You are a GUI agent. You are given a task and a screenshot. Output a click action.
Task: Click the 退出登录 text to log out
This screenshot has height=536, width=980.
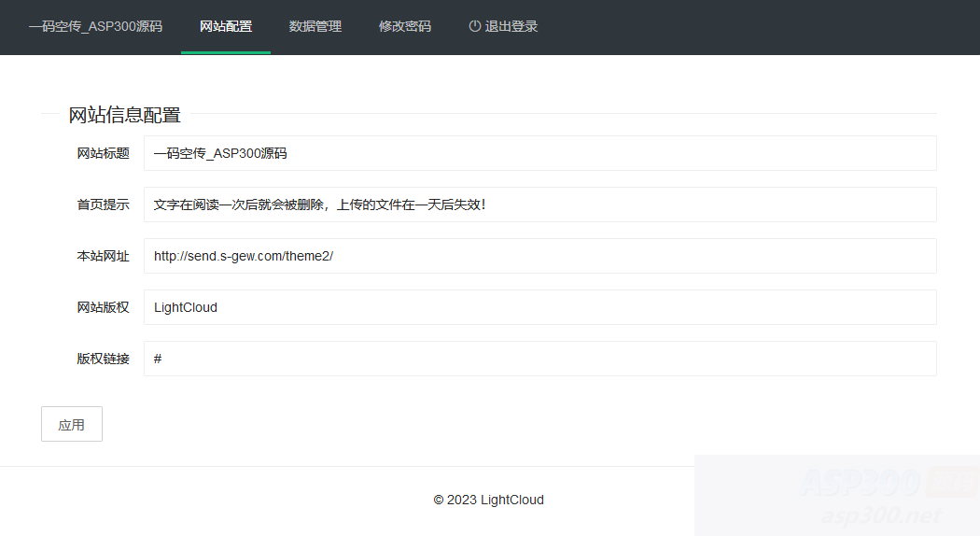511,26
